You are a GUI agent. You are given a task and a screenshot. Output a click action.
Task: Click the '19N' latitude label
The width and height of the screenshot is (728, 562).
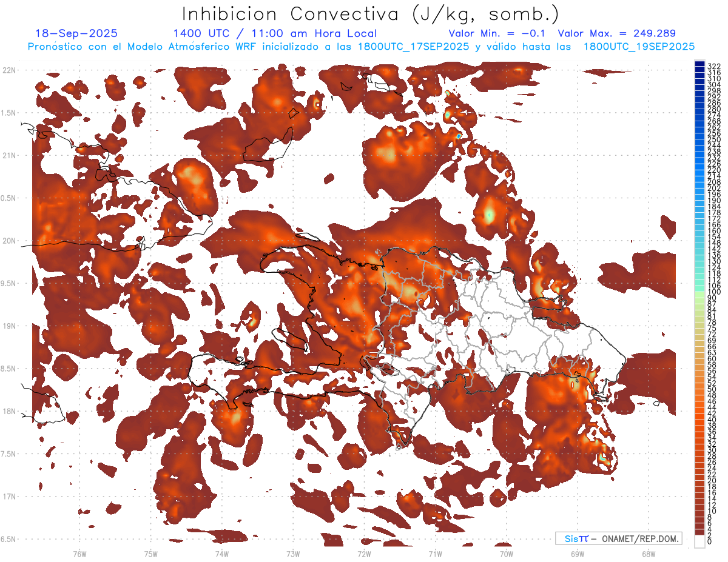[8, 326]
